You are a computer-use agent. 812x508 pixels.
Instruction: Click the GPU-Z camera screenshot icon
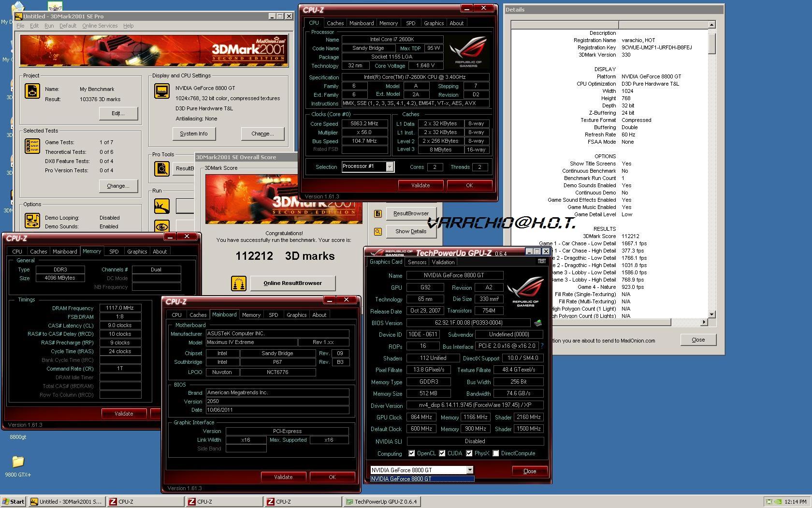[x=542, y=261]
